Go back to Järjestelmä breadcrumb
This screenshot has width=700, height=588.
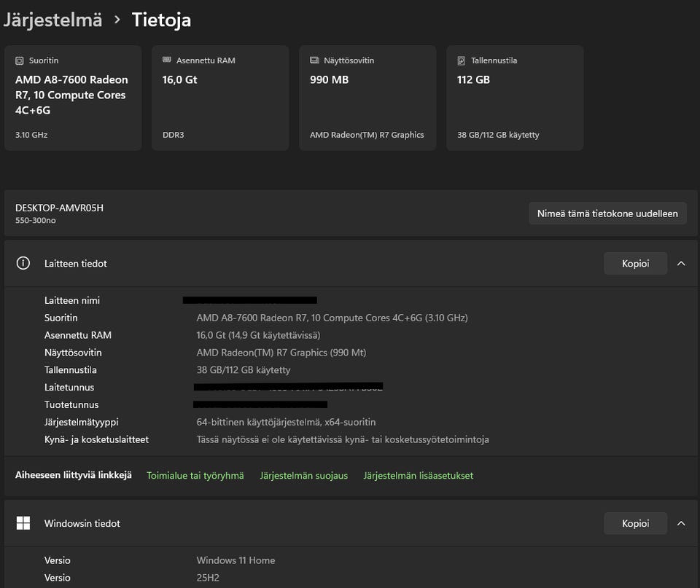tap(53, 20)
